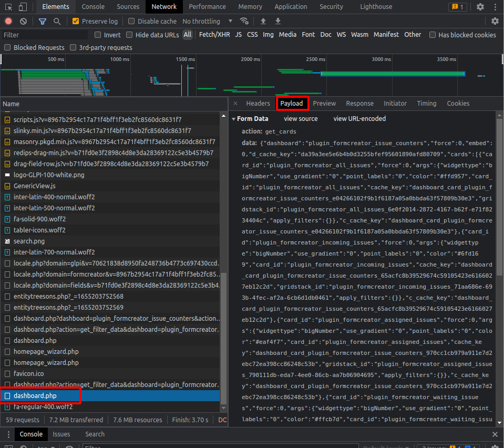This screenshot has width=504, height=448.
Task: Open the console drawer options menu
Action: (x=8, y=434)
